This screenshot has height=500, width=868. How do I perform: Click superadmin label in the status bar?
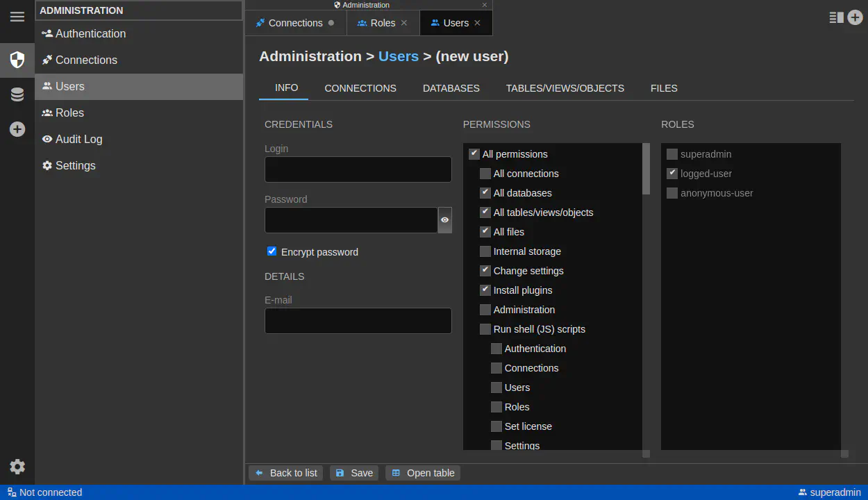(x=835, y=492)
